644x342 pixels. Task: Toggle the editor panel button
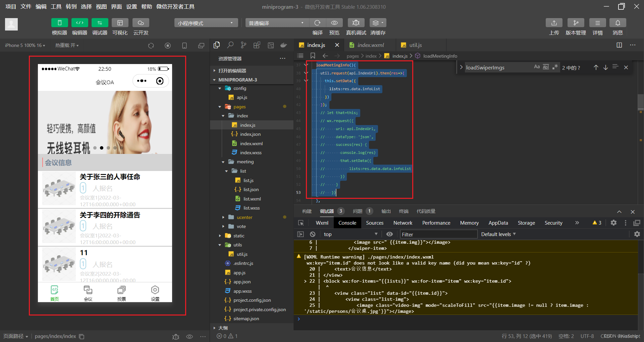point(79,23)
